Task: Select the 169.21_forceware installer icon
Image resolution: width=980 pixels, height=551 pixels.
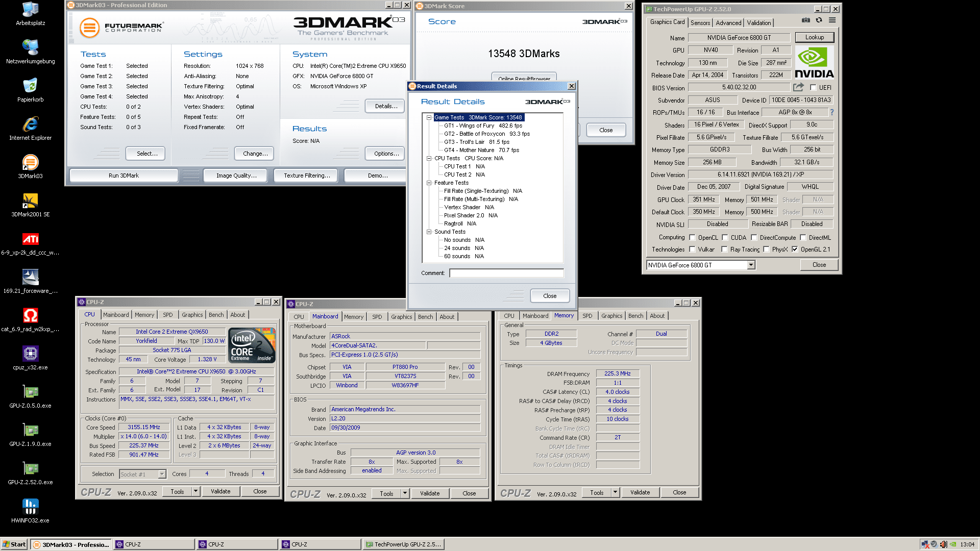Action: coord(31,282)
